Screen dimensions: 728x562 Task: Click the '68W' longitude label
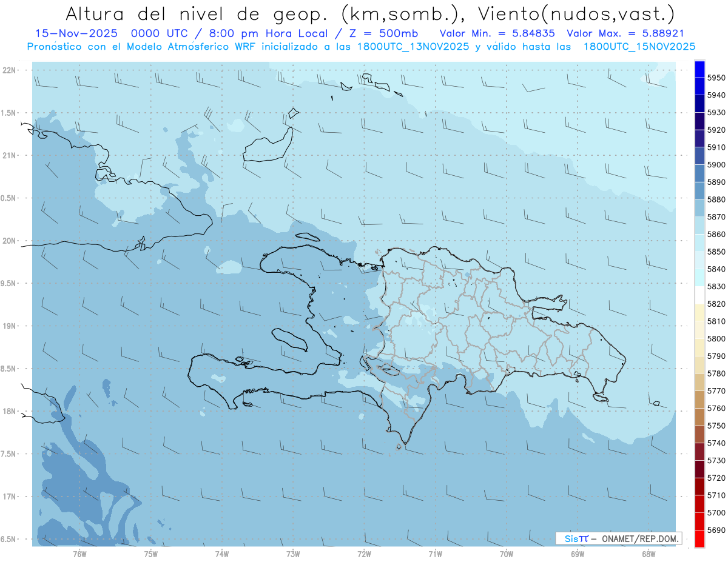(x=649, y=554)
